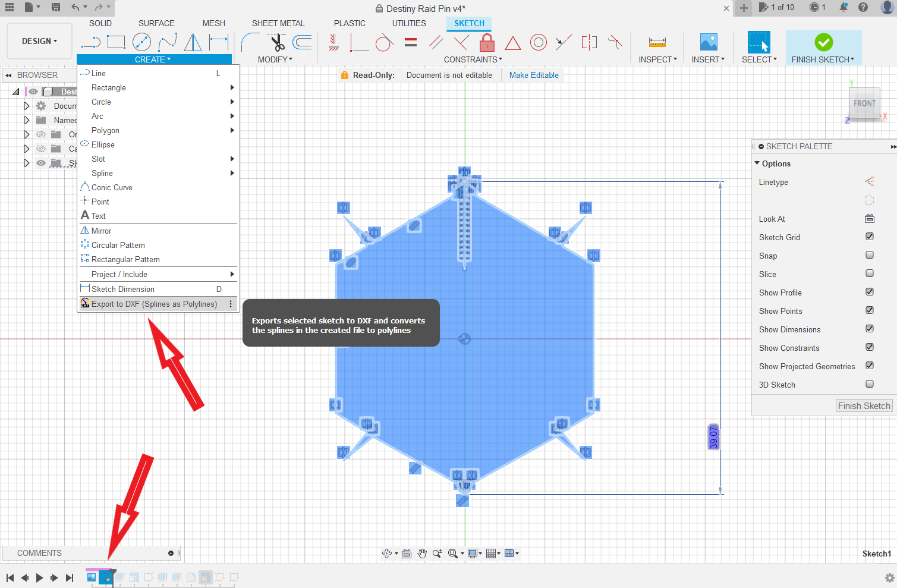Collapse the Options section in Sketch Palette
Viewport: 897px width, 588px height.
pos(757,163)
